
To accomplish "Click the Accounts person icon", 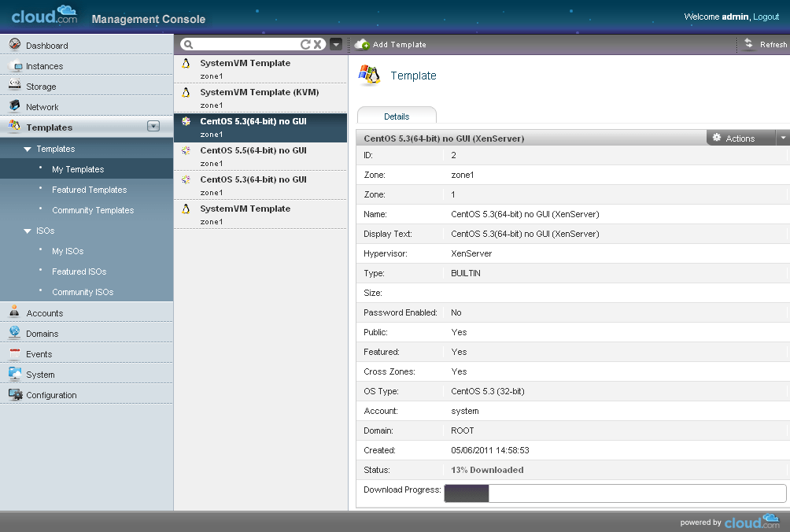I will [15, 312].
